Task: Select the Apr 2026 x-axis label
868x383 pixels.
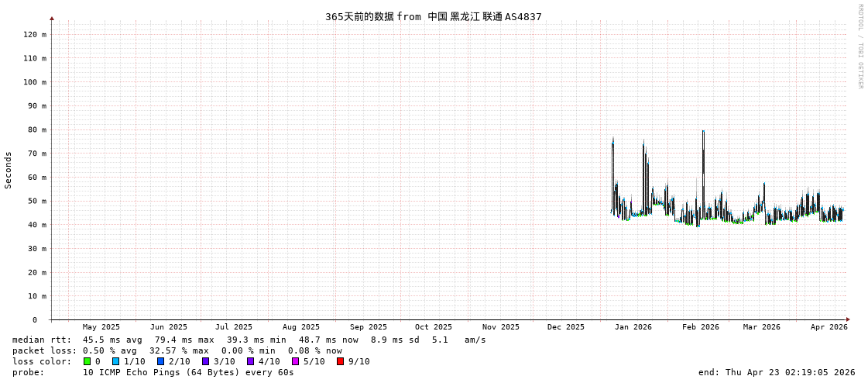Action: pyautogui.click(x=829, y=327)
